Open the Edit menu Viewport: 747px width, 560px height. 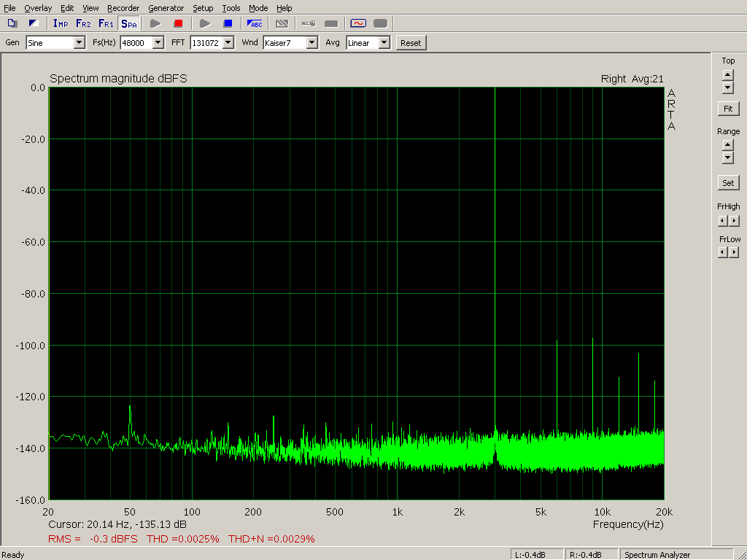click(x=67, y=8)
